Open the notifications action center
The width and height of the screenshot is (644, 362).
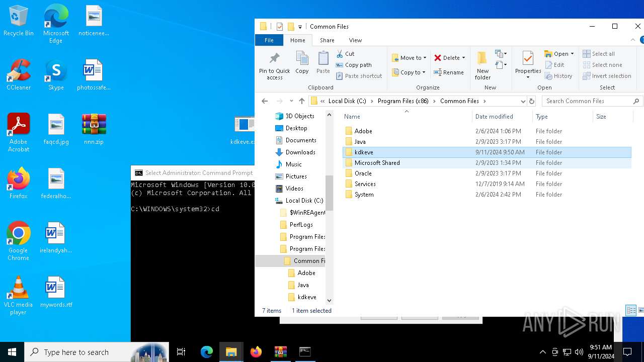point(627,352)
